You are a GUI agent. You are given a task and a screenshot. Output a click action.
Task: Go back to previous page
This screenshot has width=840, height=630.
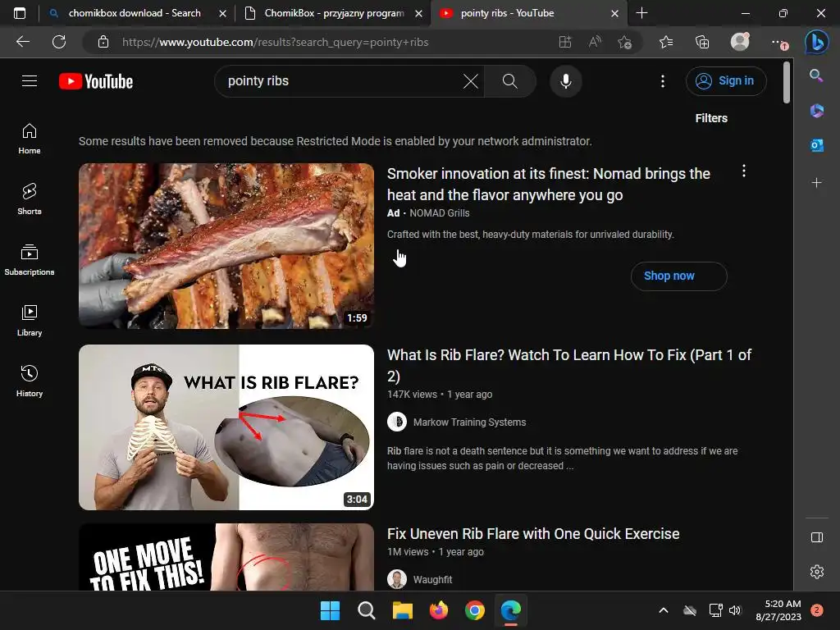[23, 42]
